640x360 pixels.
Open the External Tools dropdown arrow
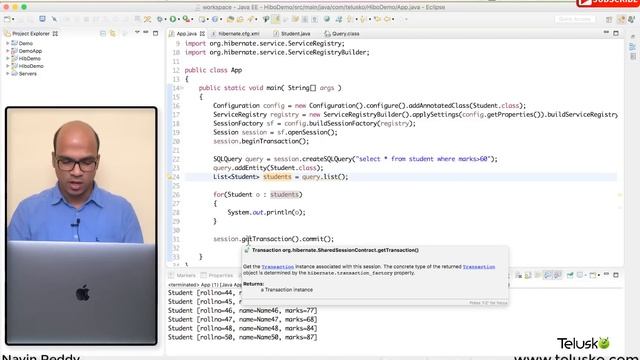[192, 19]
